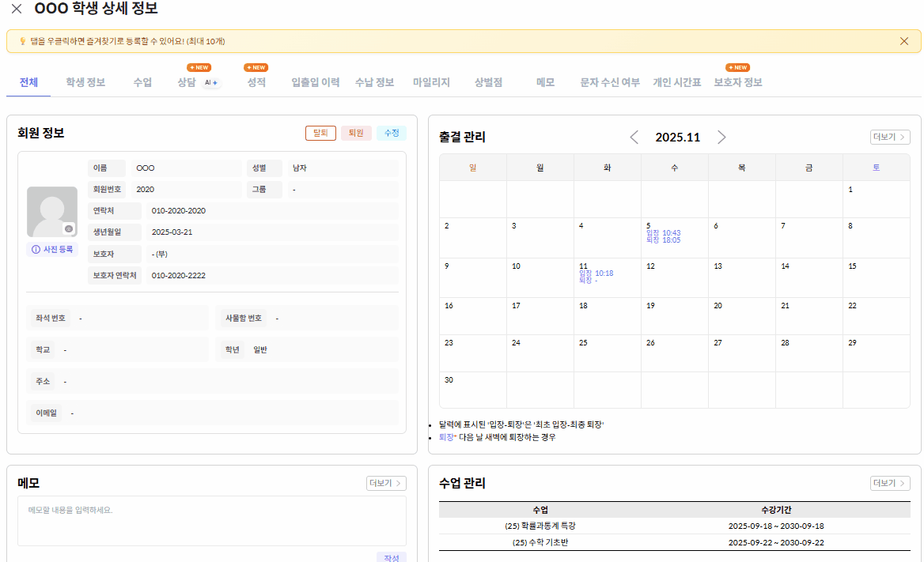The height and width of the screenshot is (562, 924).
Task: Dismiss the yellow favorites tip banner
Action: (904, 41)
